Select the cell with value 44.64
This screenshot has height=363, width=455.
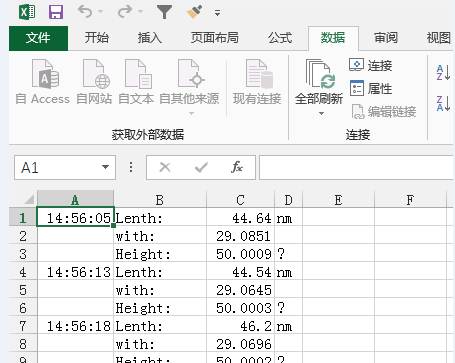pos(240,218)
